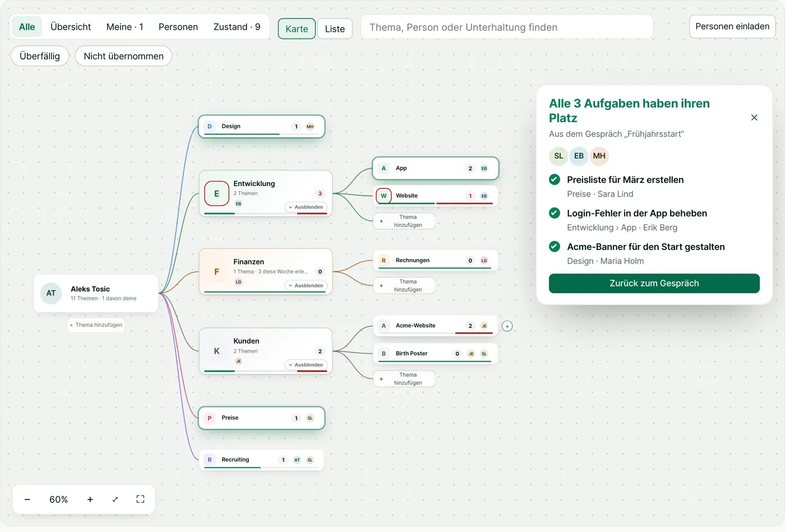The width and height of the screenshot is (785, 532).
Task: Click the SL avatar in the Aufgaben panel
Action: (558, 156)
